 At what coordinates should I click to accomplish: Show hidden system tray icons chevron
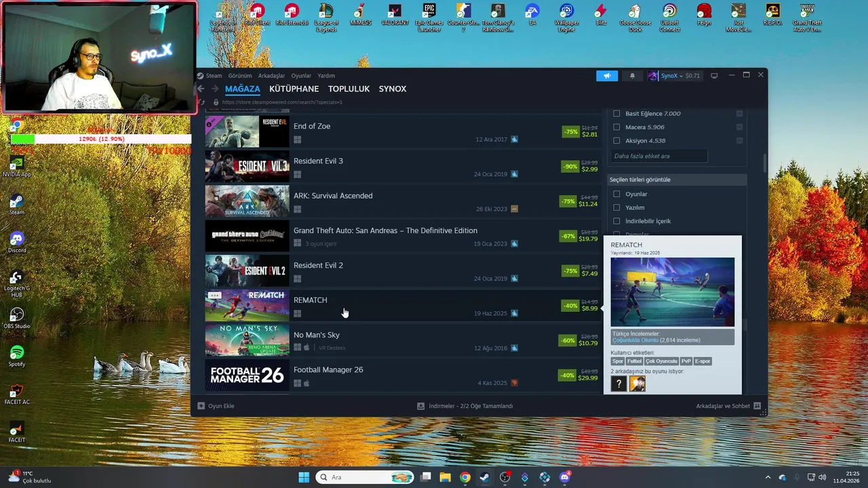(x=768, y=477)
